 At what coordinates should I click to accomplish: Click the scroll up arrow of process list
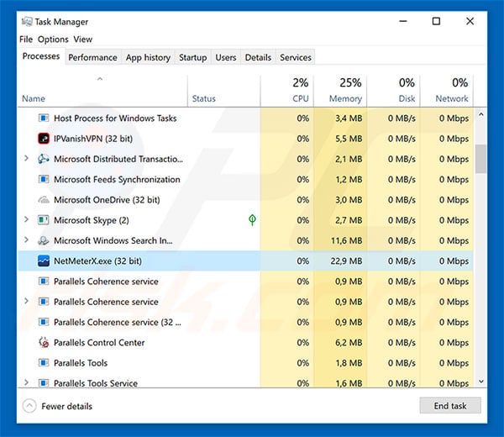(x=480, y=114)
